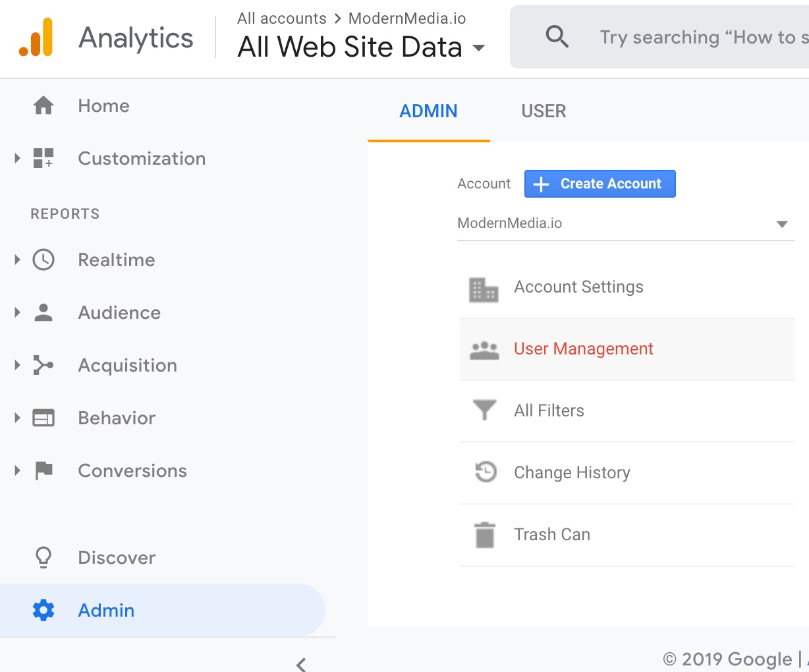The height and width of the screenshot is (672, 809).
Task: Open Account Settings
Action: (x=627, y=287)
